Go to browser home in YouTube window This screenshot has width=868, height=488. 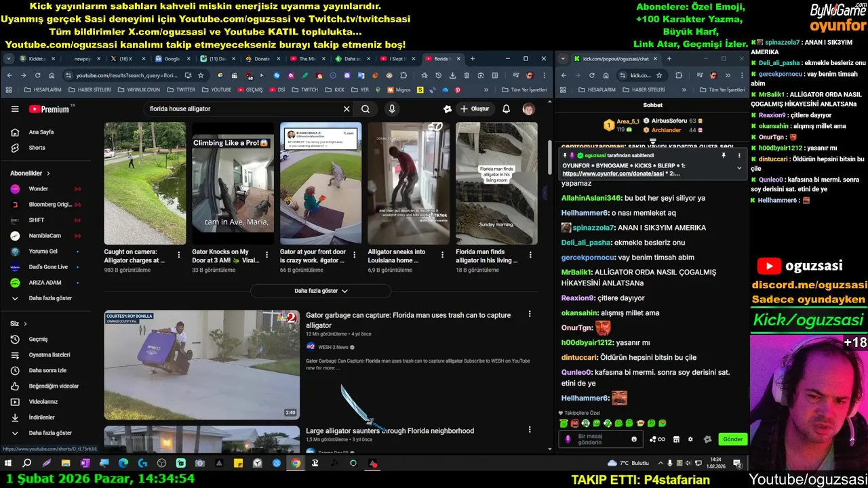[x=52, y=75]
